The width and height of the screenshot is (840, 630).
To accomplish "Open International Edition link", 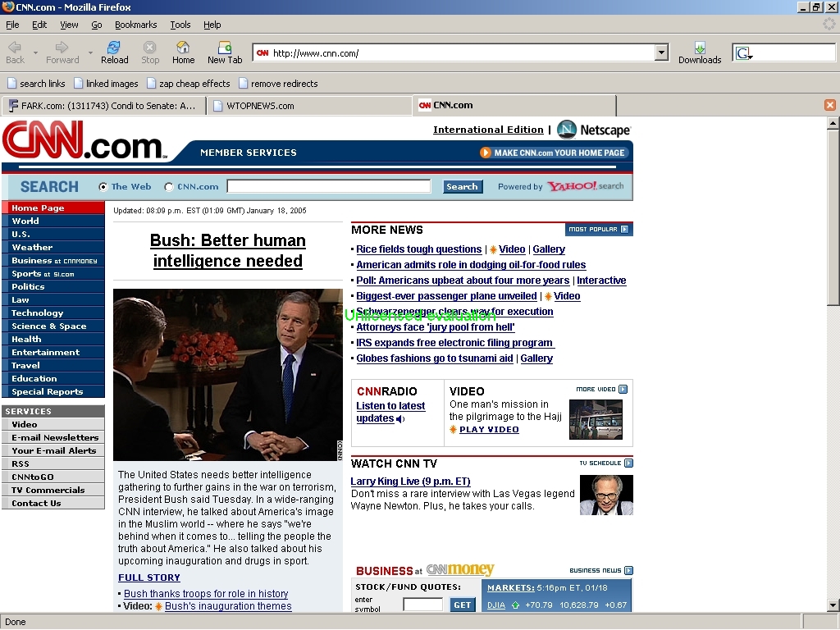I will point(488,130).
